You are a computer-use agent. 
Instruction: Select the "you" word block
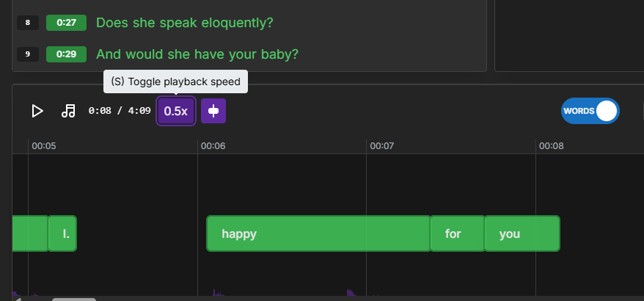(522, 233)
